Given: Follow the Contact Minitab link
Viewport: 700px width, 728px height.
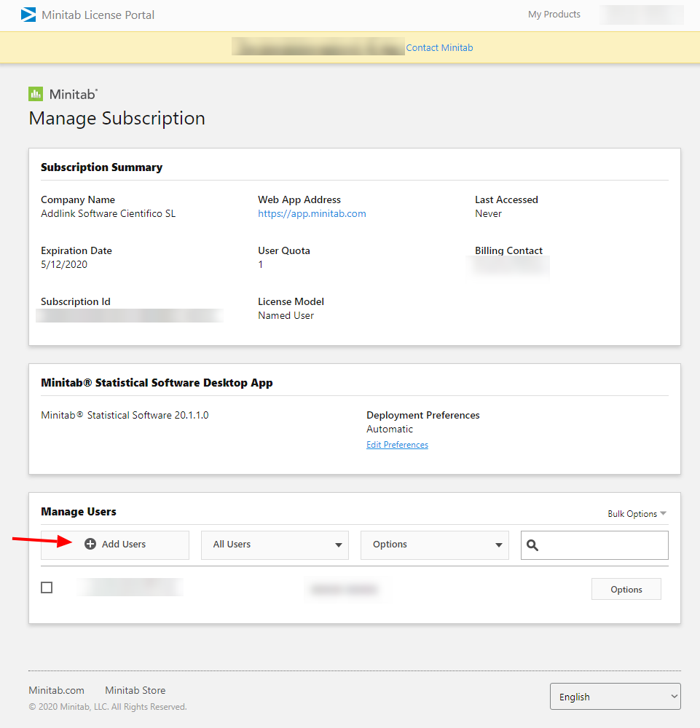Looking at the screenshot, I should coord(439,48).
